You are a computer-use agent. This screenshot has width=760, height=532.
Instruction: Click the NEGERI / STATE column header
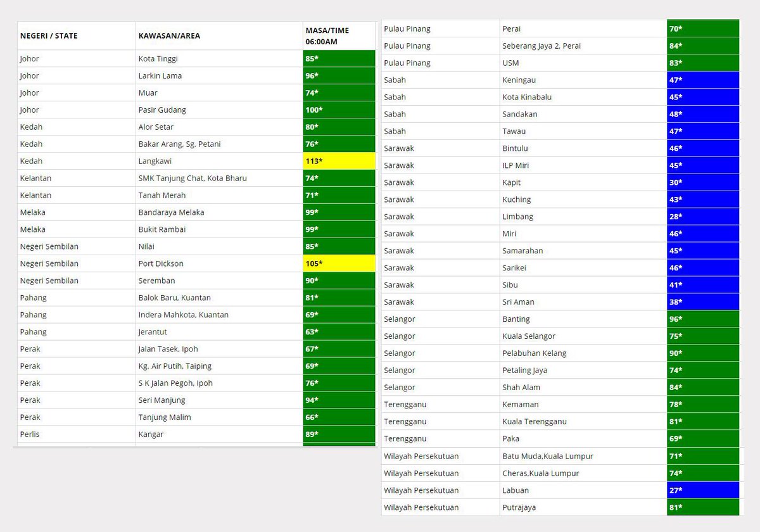point(77,36)
